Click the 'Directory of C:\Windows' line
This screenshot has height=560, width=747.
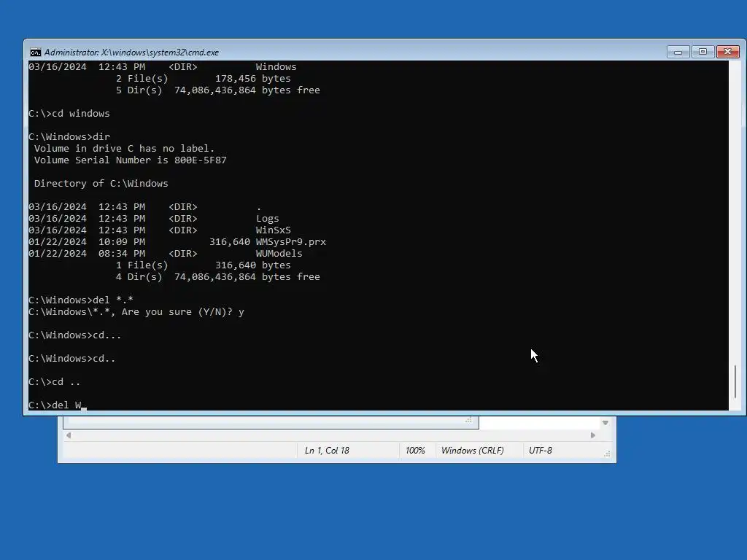click(x=101, y=183)
